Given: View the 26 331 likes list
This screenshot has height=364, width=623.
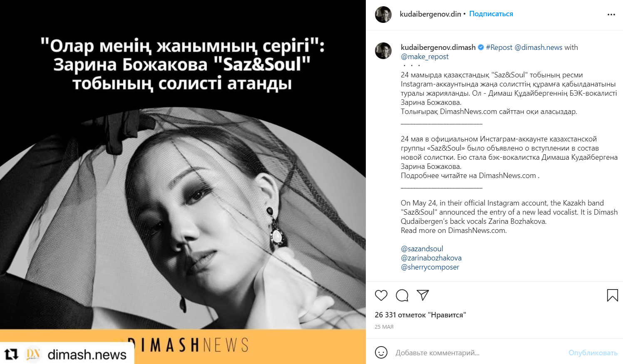Looking at the screenshot, I should click(x=420, y=315).
